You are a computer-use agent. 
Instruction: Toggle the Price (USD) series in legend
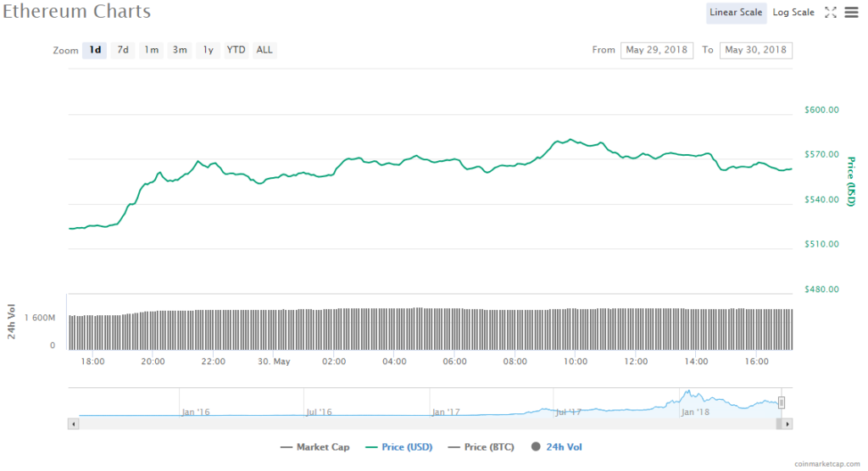pyautogui.click(x=399, y=447)
